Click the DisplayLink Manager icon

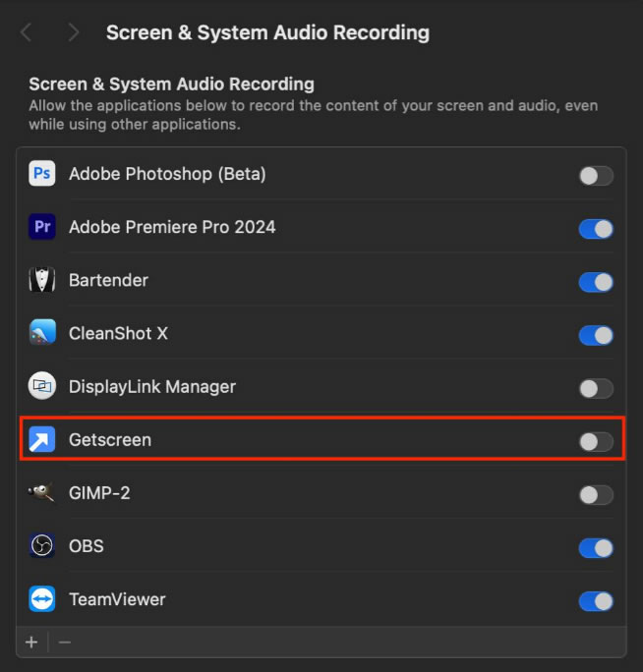pyautogui.click(x=42, y=387)
